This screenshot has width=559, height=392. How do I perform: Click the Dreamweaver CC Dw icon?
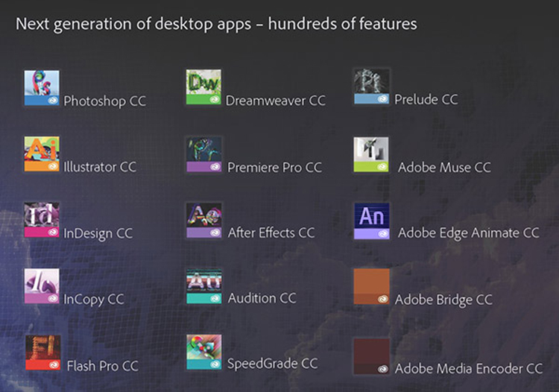203,87
